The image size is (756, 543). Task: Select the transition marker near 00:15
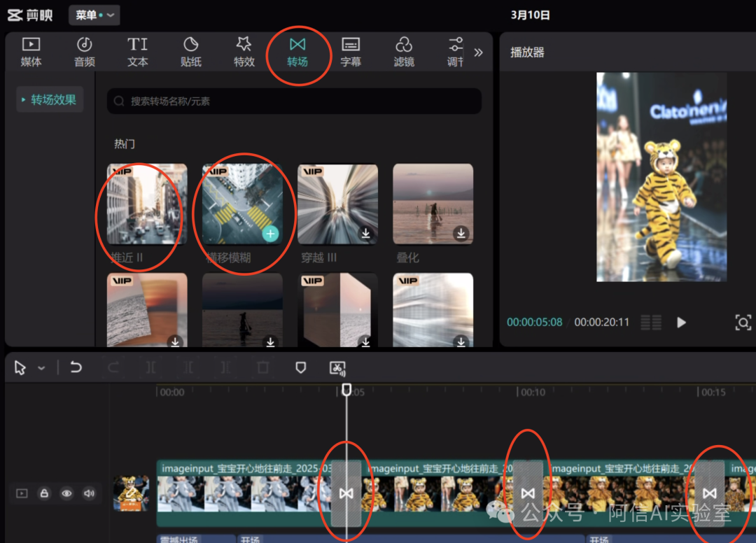(709, 493)
